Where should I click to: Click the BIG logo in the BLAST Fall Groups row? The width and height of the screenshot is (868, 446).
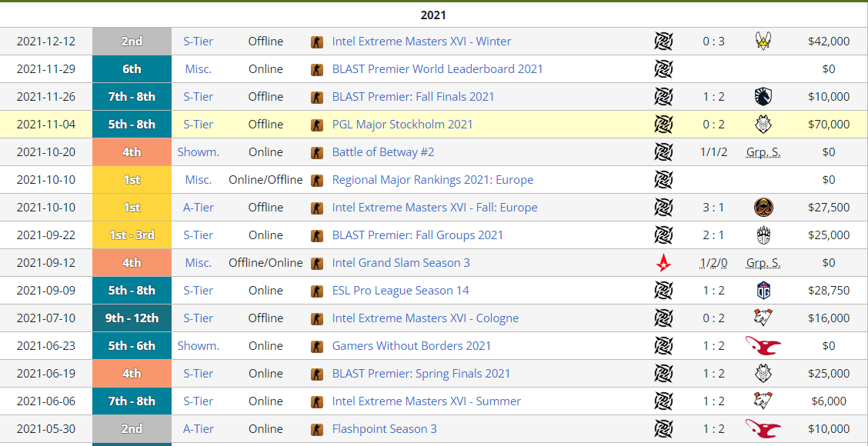763,235
